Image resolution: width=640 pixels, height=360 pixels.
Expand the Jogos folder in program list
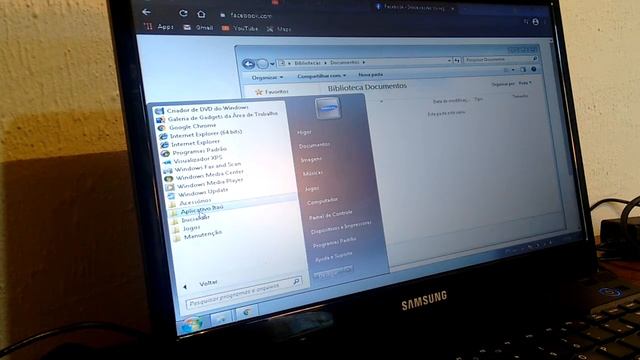[x=186, y=228]
